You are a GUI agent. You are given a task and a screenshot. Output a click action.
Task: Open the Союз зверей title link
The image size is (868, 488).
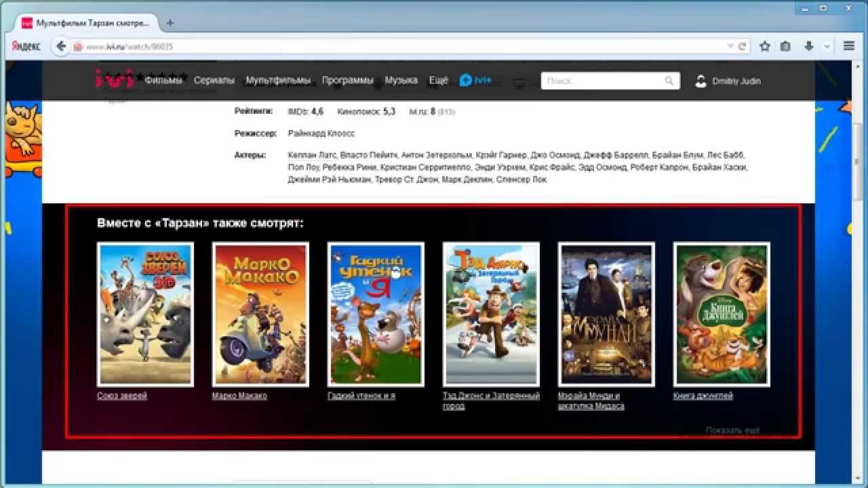click(x=122, y=396)
